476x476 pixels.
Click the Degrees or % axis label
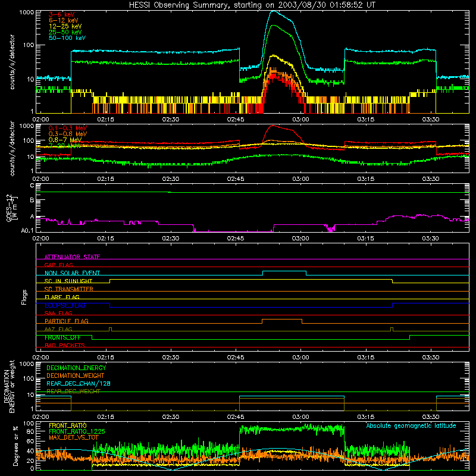pyautogui.click(x=16, y=446)
